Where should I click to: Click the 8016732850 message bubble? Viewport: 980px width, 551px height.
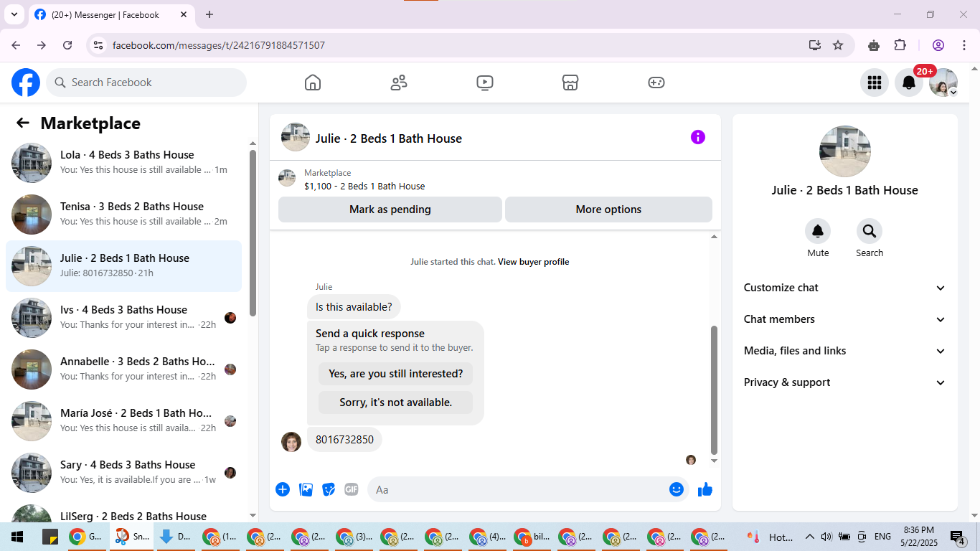coord(344,440)
